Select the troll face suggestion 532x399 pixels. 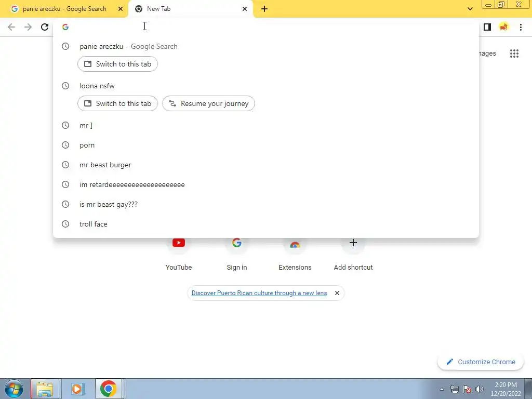coord(265,224)
